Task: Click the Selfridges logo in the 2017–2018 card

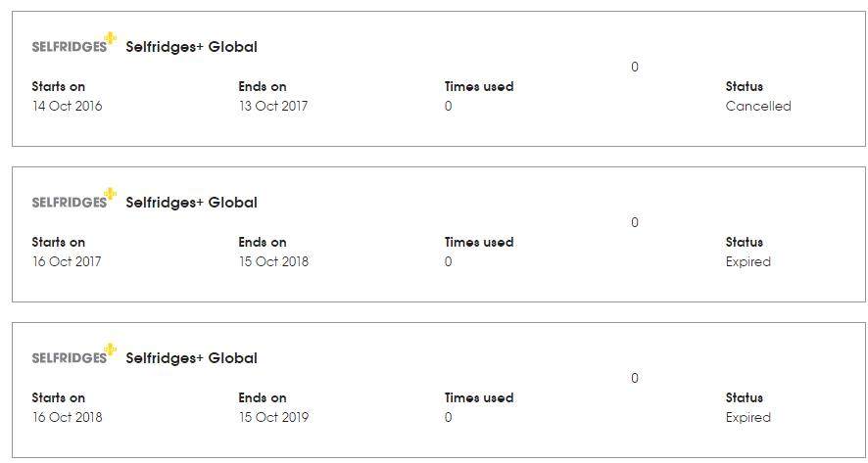Action: [74, 199]
